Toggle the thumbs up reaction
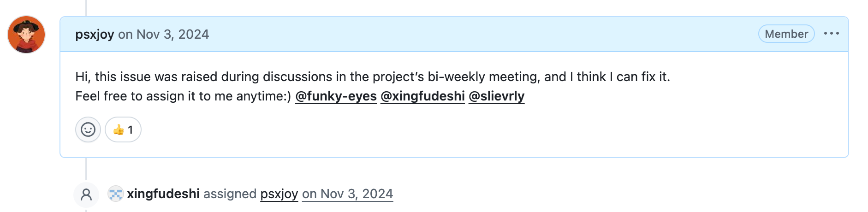868x212 pixels. 123,130
